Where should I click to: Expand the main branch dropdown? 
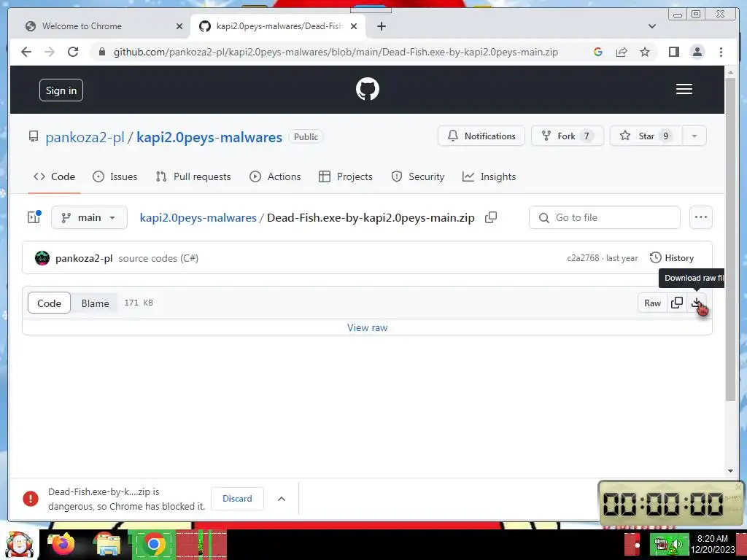tap(89, 217)
